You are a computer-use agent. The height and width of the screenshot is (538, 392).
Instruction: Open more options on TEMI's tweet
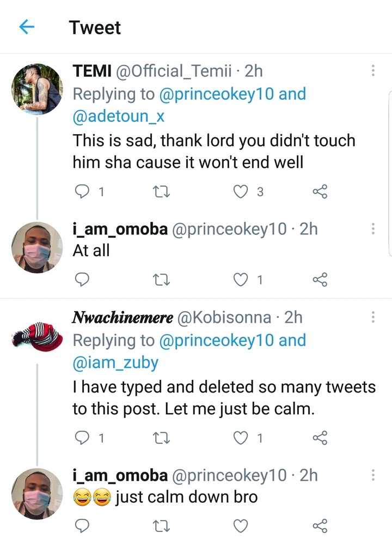(x=373, y=71)
